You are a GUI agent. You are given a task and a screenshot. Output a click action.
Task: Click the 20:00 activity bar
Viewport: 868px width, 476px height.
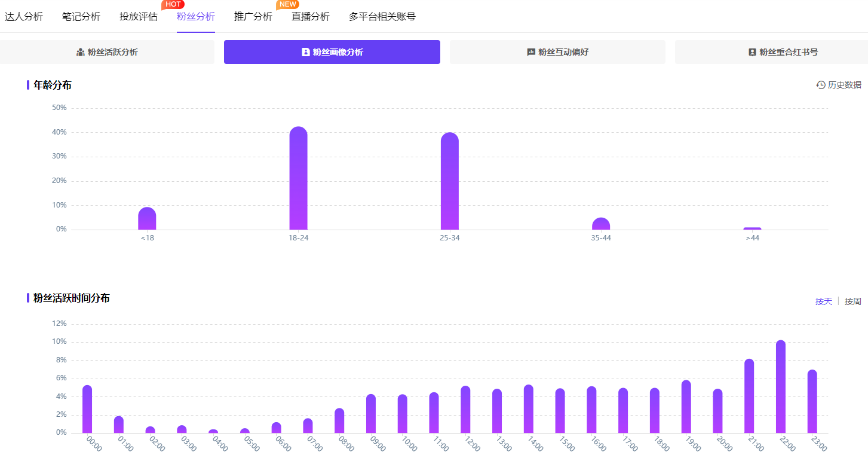pyautogui.click(x=717, y=411)
